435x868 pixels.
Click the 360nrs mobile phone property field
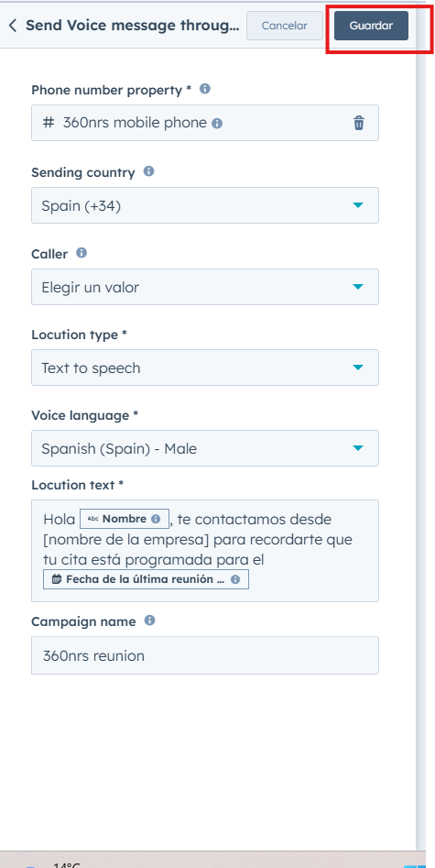coord(205,123)
